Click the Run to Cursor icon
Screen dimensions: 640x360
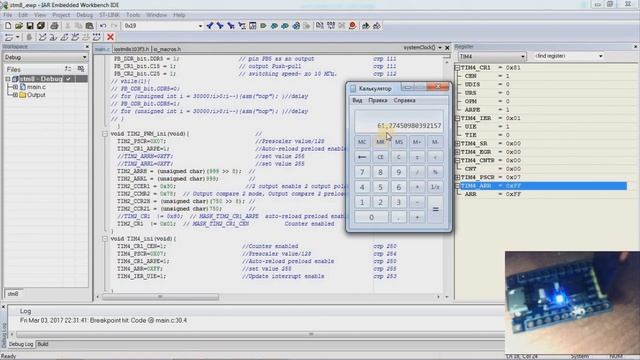86,37
